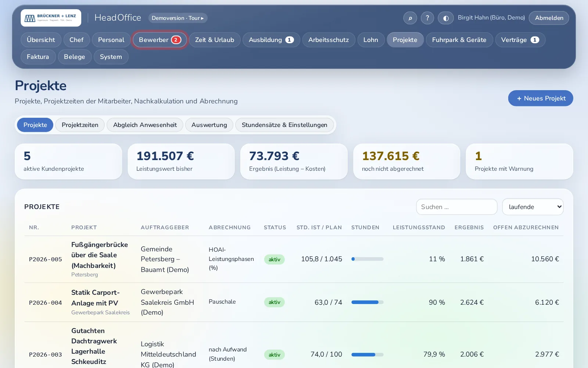Open the Übersicht menu item
Image resolution: width=588 pixels, height=368 pixels.
41,40
